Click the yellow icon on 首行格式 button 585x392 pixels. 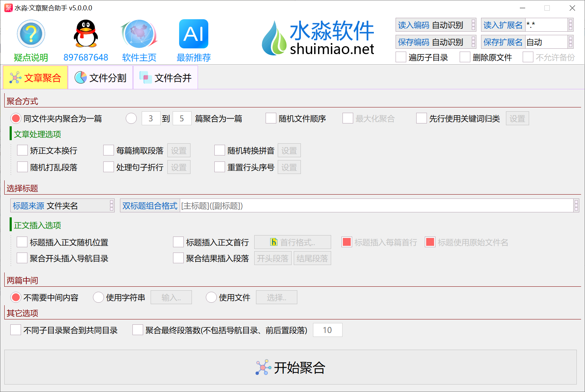pos(273,242)
